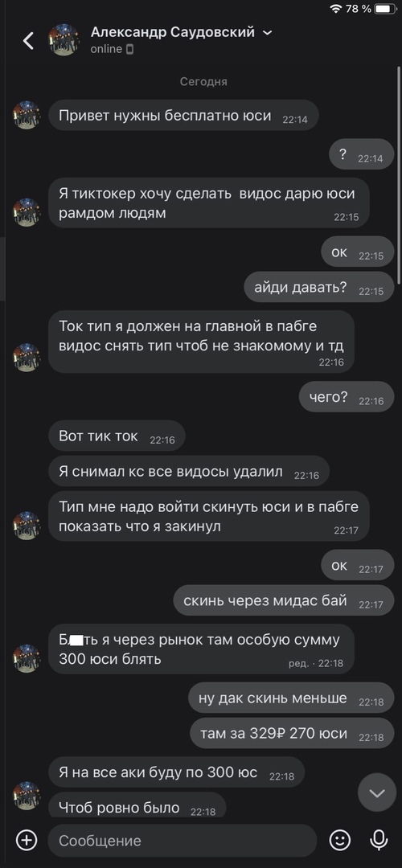This screenshot has height=868, width=402.
Task: Open Александр Саудовский profile name
Action: coord(173,32)
